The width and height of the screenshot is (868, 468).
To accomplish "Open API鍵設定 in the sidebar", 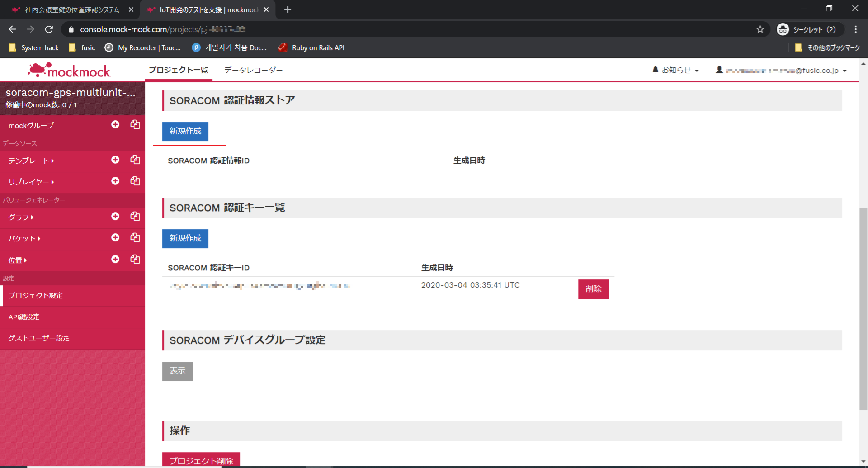I will pos(24,317).
